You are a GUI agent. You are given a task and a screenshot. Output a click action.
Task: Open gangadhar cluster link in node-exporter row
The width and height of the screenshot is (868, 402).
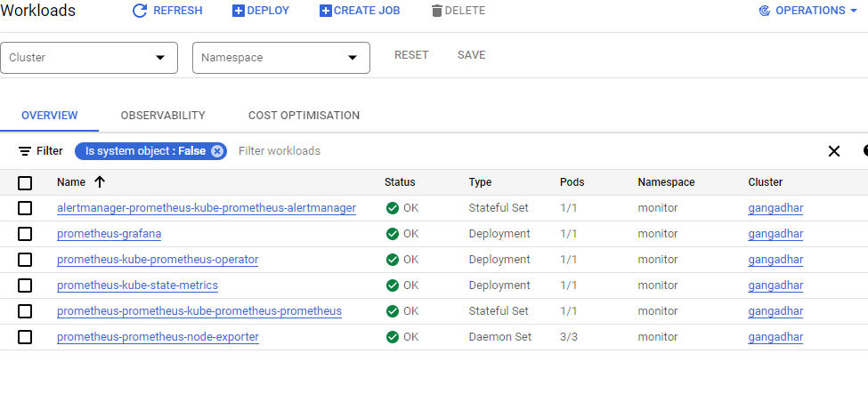(775, 337)
